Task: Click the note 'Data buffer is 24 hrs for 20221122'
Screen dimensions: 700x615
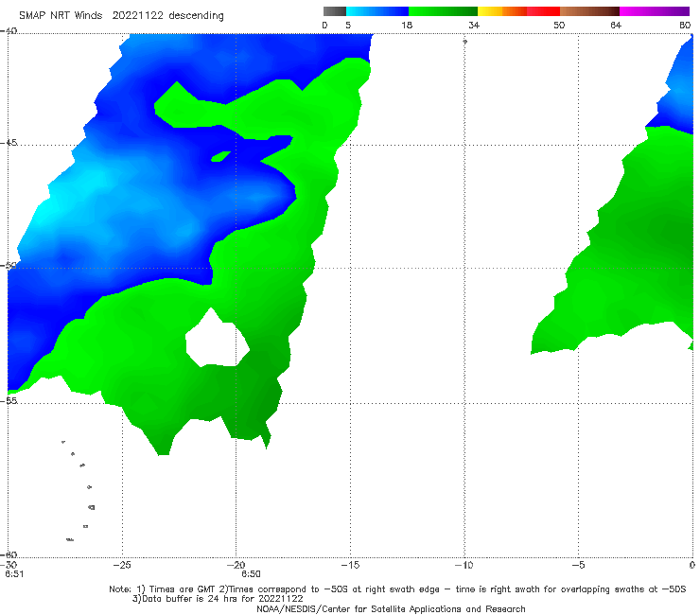Action: tap(218, 599)
